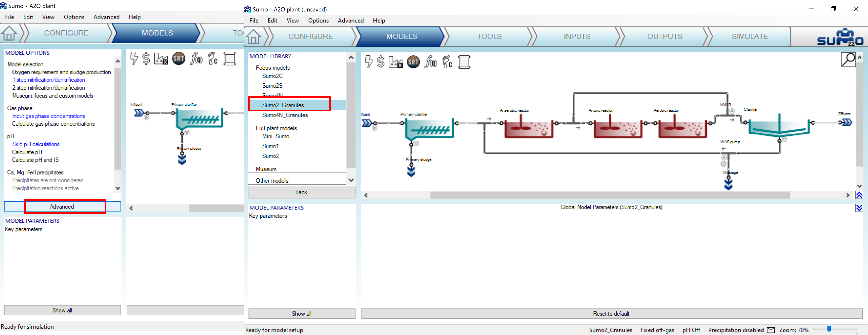
Task: Click the flowsheet horizontal scrollbar in right window
Action: [x=610, y=195]
